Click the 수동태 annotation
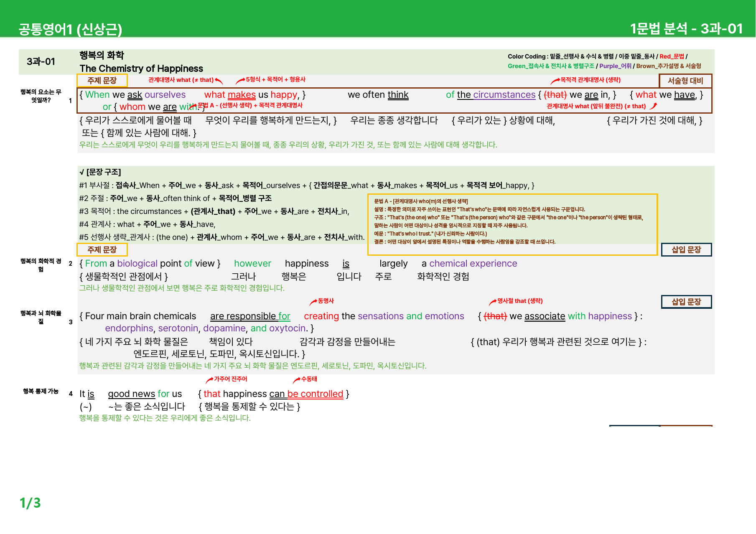The image size is (756, 534). point(309,379)
